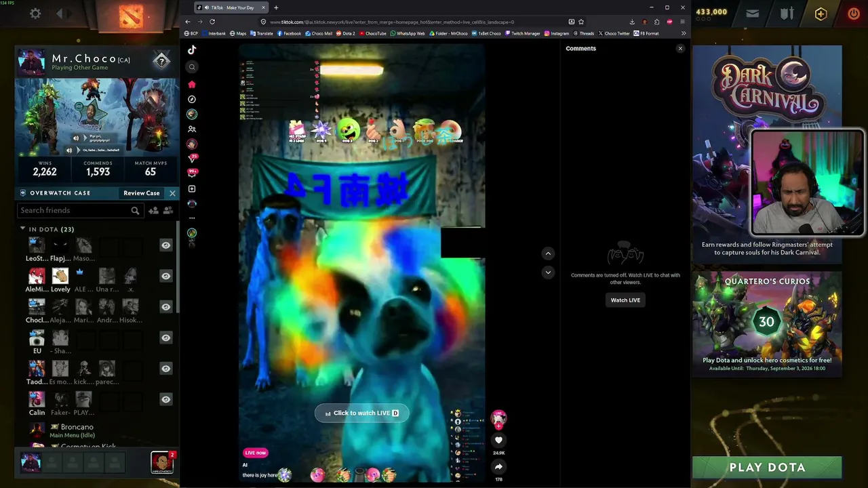Image resolution: width=868 pixels, height=488 pixels.
Task: Toggle spectate eye for Calin row
Action: tap(165, 399)
